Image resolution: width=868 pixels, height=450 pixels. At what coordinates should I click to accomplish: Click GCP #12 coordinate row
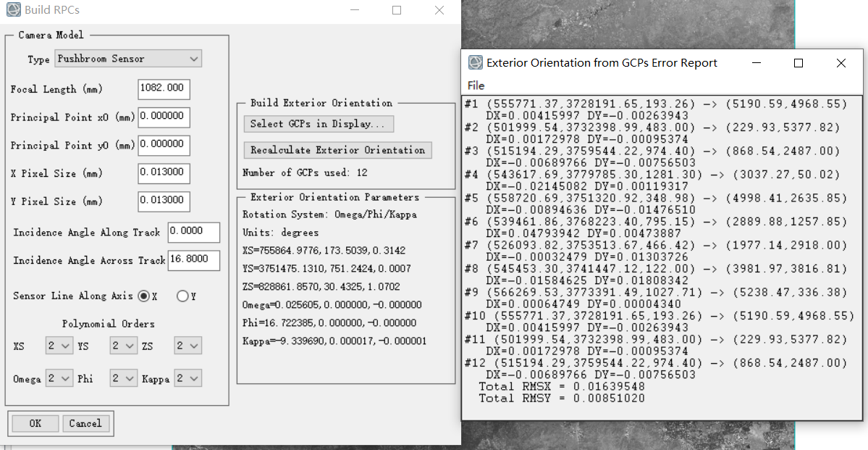[x=656, y=363]
